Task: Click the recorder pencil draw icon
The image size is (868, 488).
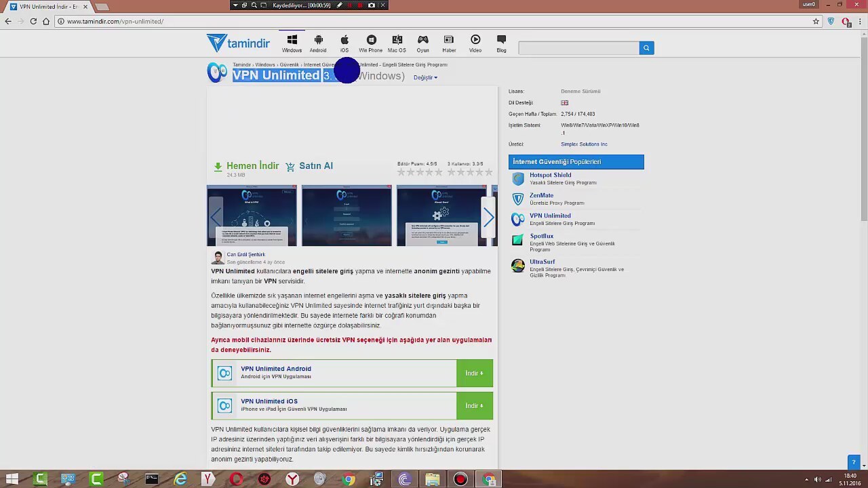Action: (x=340, y=5)
